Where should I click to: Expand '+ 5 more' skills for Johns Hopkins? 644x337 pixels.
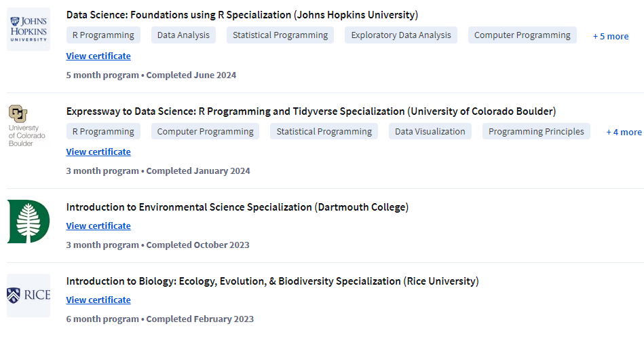tap(610, 36)
